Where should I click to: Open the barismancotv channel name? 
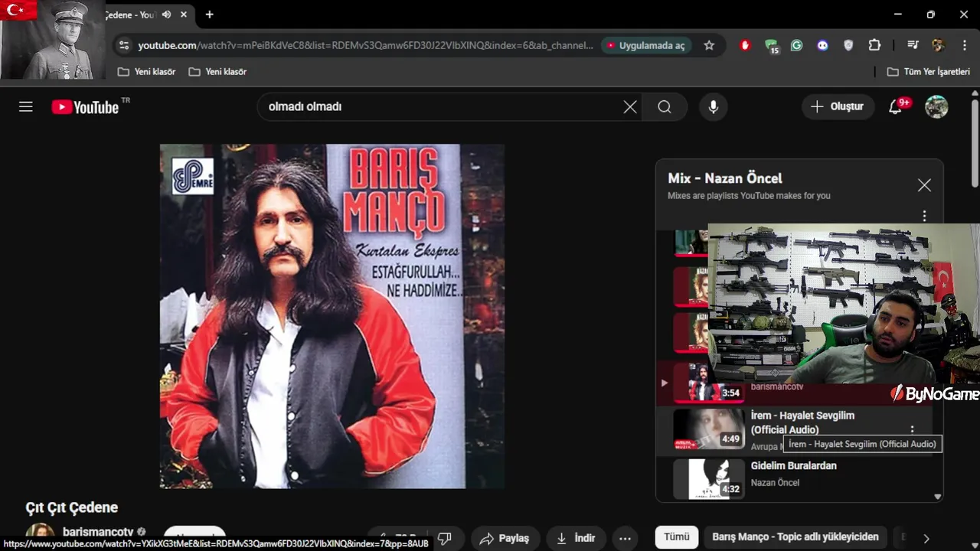click(98, 532)
